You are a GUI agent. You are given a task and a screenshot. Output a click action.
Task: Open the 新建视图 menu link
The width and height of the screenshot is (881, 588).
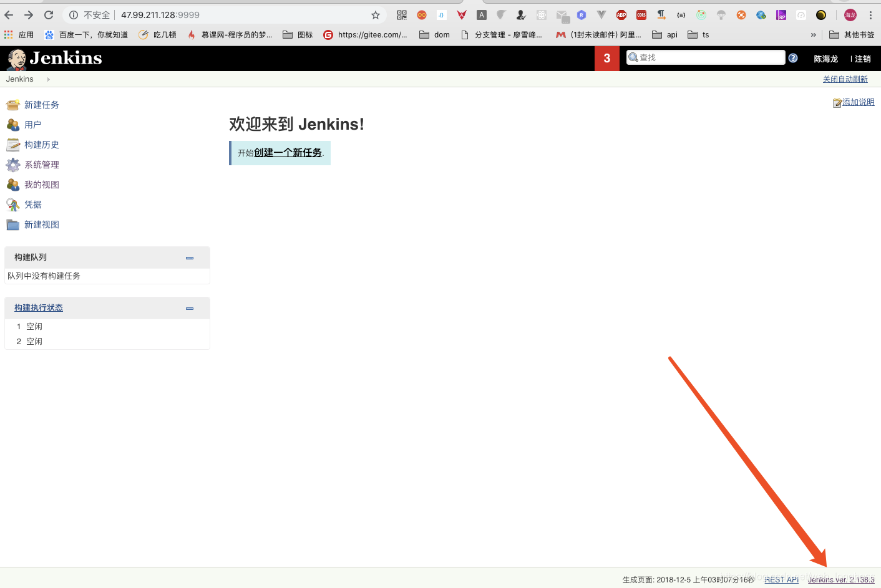pyautogui.click(x=42, y=224)
